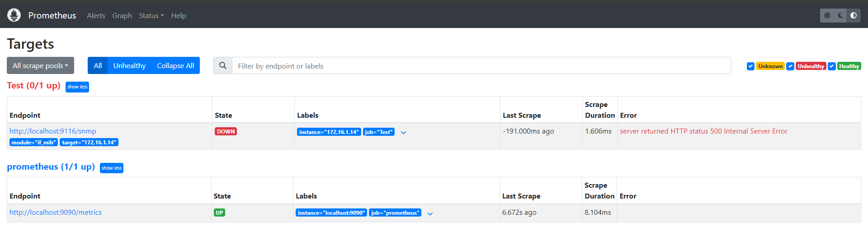Show only Unhealthy targets button
The image size is (868, 231).
click(129, 66)
